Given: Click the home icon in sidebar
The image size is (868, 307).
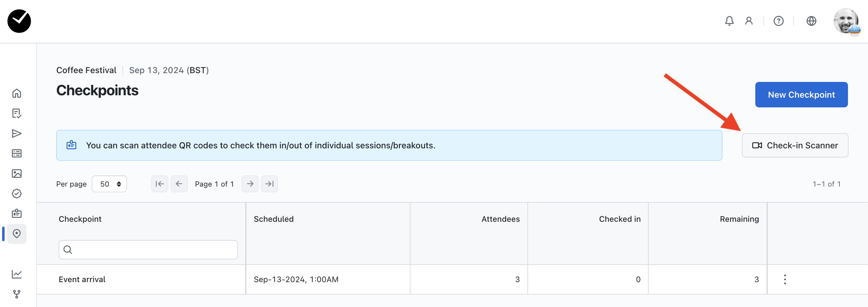Looking at the screenshot, I should point(16,93).
